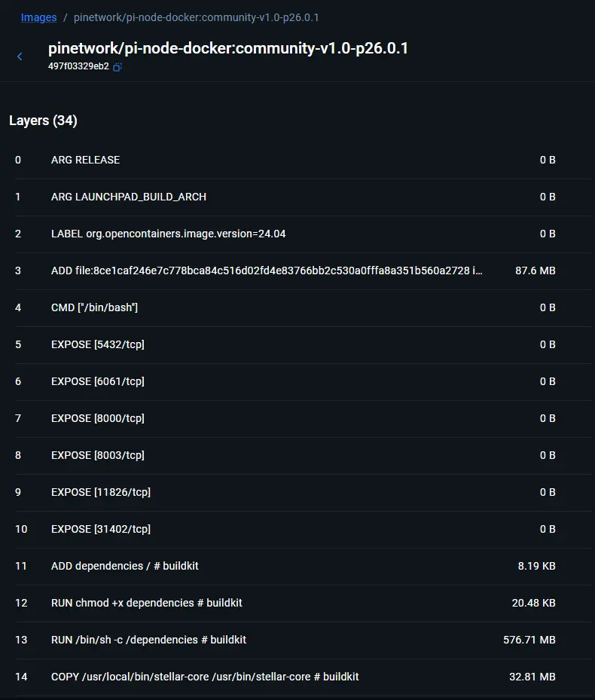Copy image ID 497f03329eb2

pyautogui.click(x=117, y=66)
